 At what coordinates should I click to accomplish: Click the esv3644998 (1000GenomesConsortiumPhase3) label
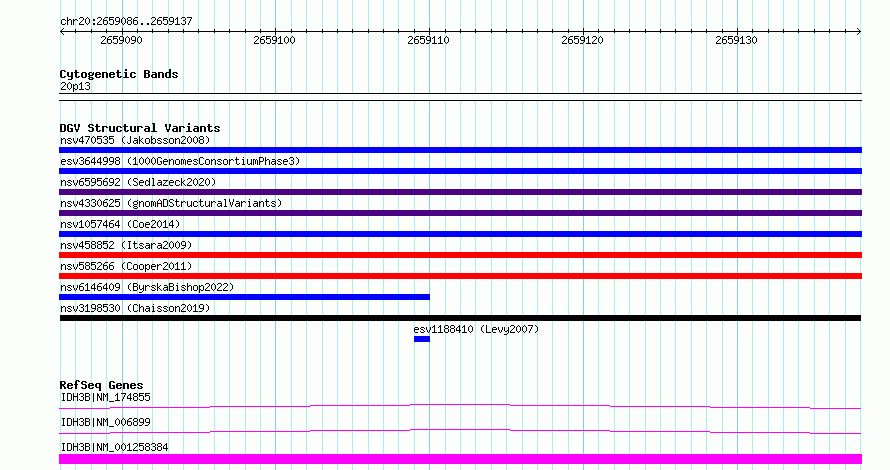pyautogui.click(x=180, y=161)
